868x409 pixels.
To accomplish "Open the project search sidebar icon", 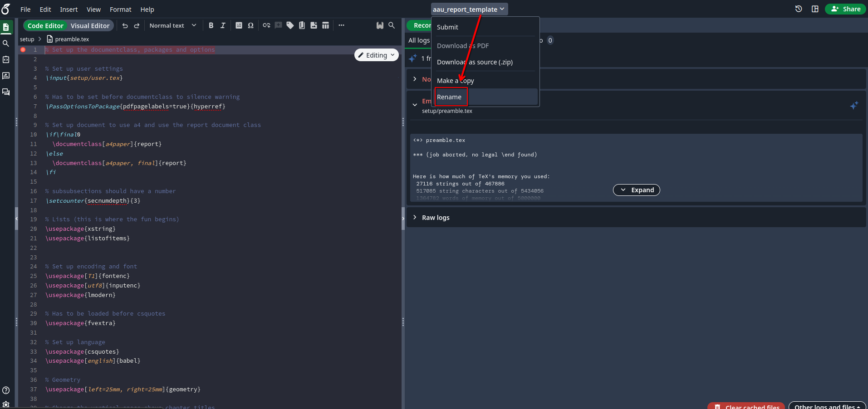I will pyautogui.click(x=6, y=44).
